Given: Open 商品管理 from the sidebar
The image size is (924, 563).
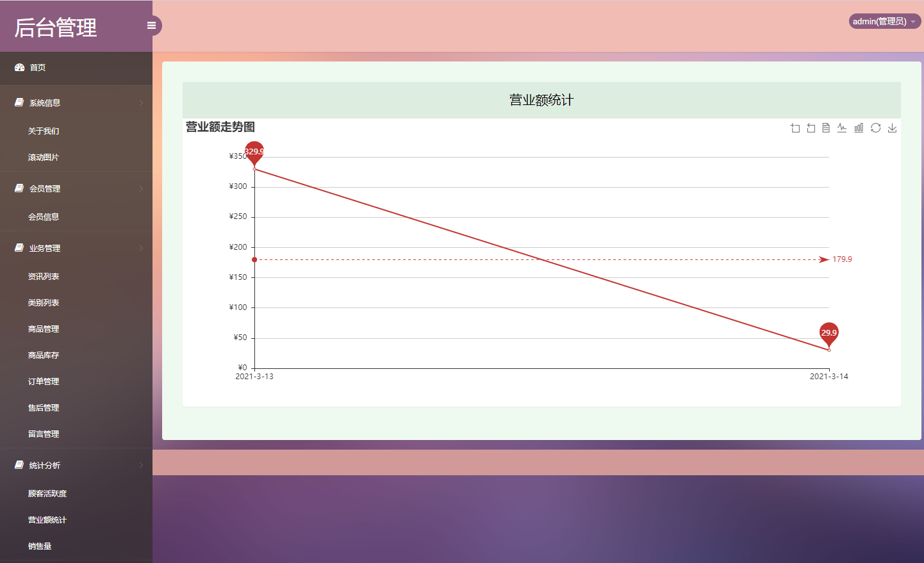Looking at the screenshot, I should pyautogui.click(x=43, y=329).
